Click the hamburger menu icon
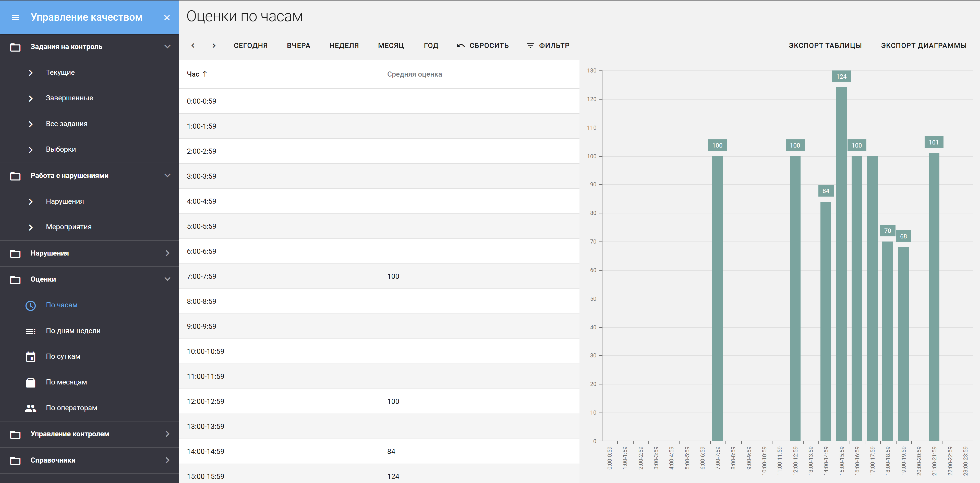The height and width of the screenshot is (483, 980). pyautogui.click(x=15, y=18)
